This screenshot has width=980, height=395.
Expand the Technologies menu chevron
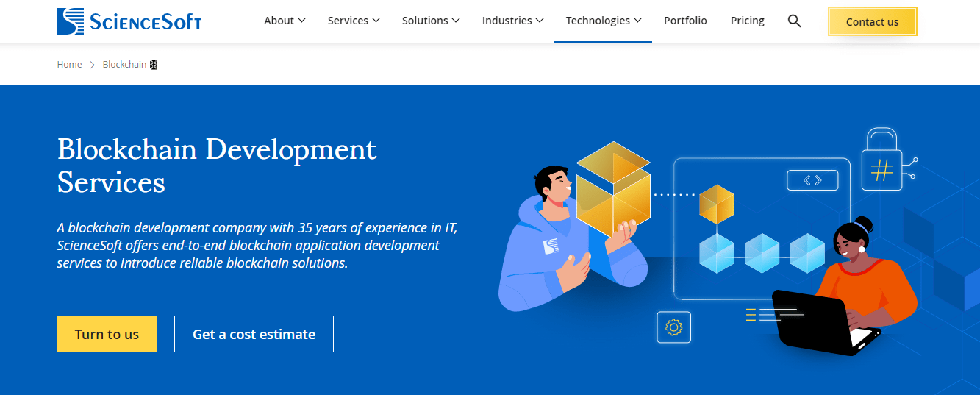point(637,21)
